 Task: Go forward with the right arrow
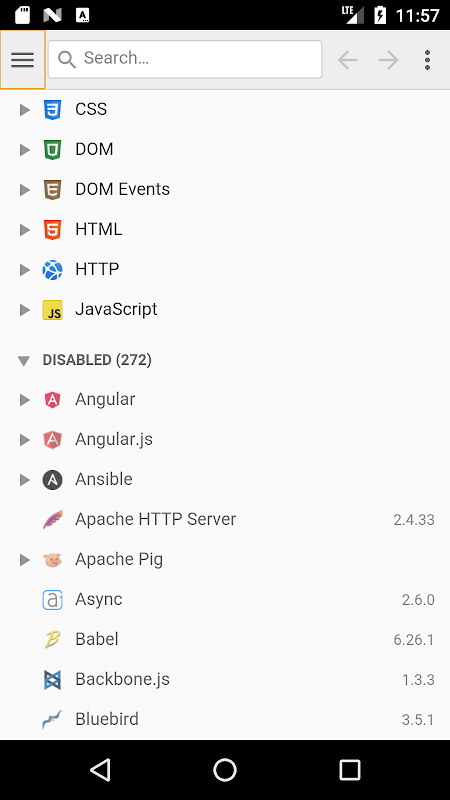[388, 60]
